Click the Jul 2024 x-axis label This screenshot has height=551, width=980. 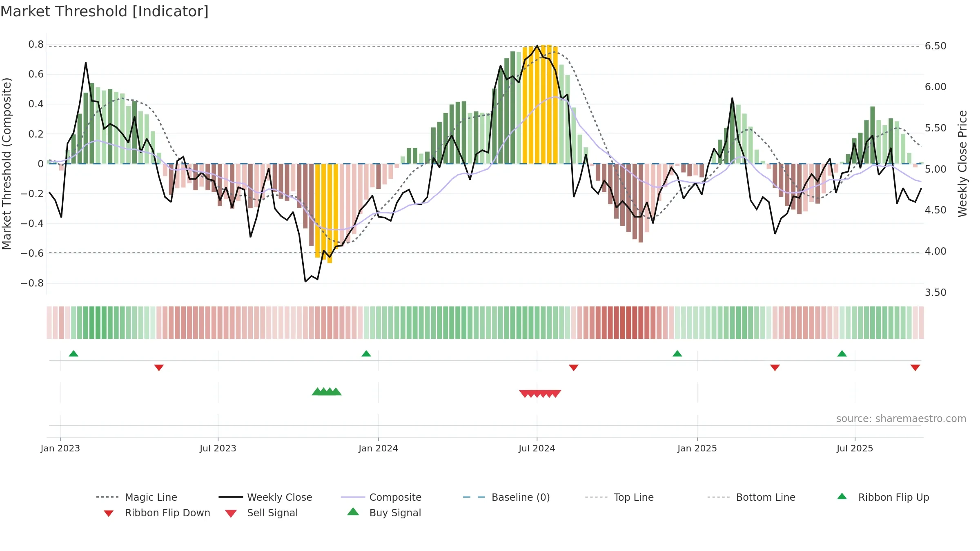tap(537, 448)
